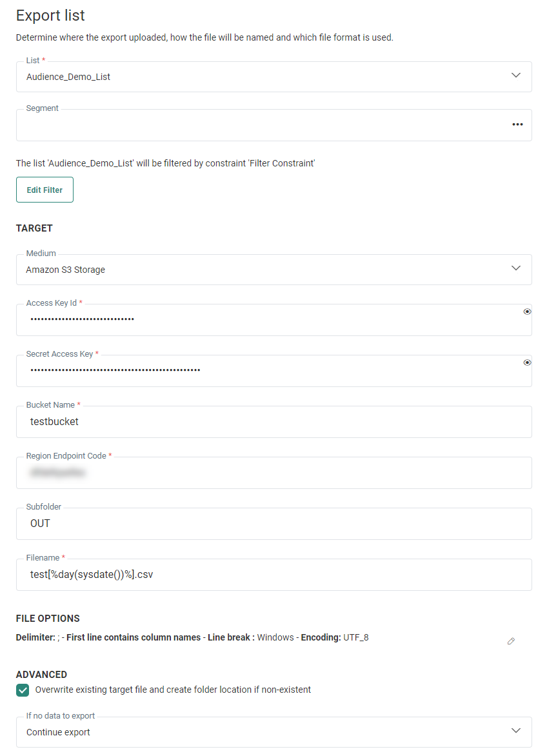This screenshot has width=547, height=756.
Task: Uncheck Overwrite existing target file checkbox
Action: point(23,690)
